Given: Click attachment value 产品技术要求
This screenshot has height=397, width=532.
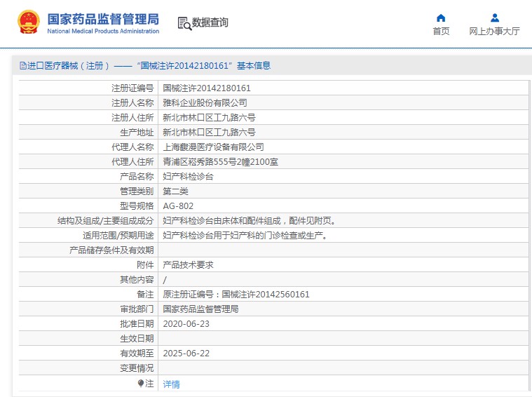Looking at the screenshot, I should 188,265.
